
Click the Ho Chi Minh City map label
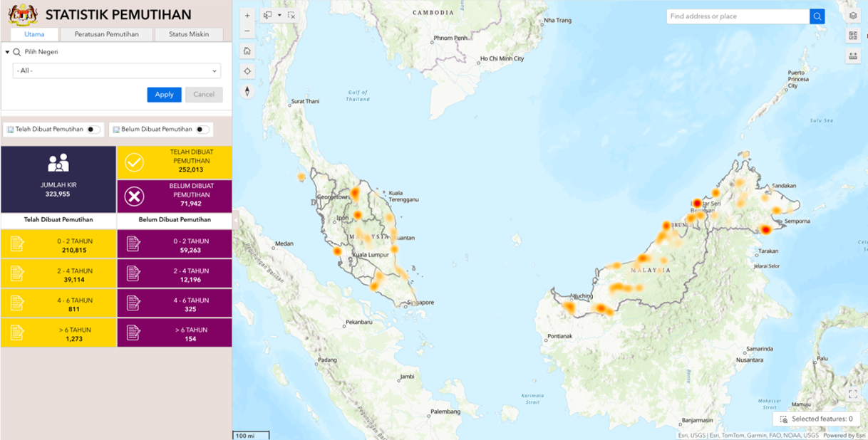coord(502,58)
